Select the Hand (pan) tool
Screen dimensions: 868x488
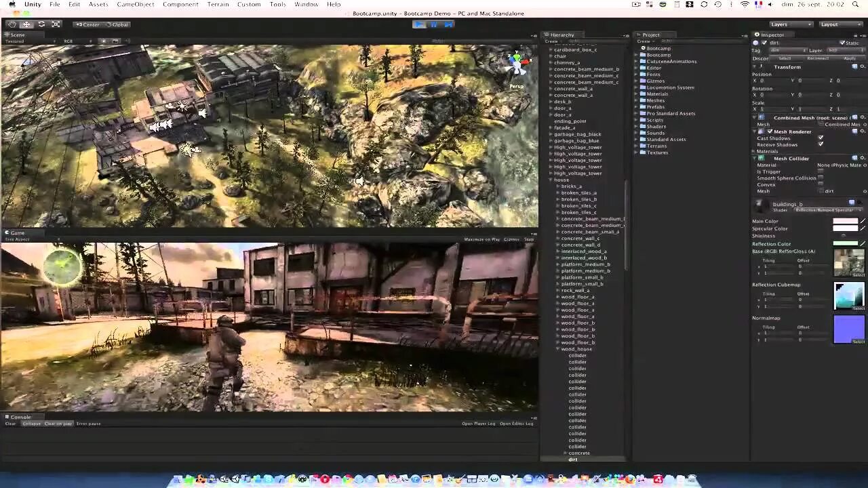click(12, 24)
